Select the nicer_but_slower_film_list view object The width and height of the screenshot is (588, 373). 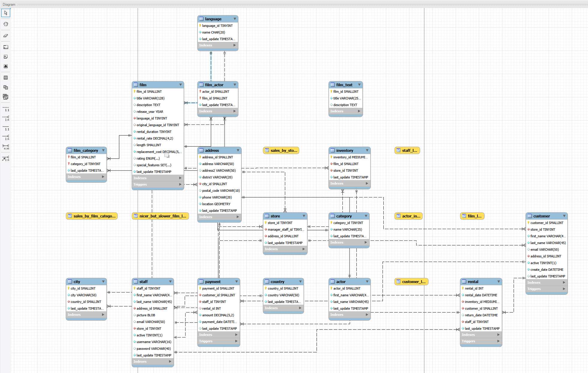point(160,216)
